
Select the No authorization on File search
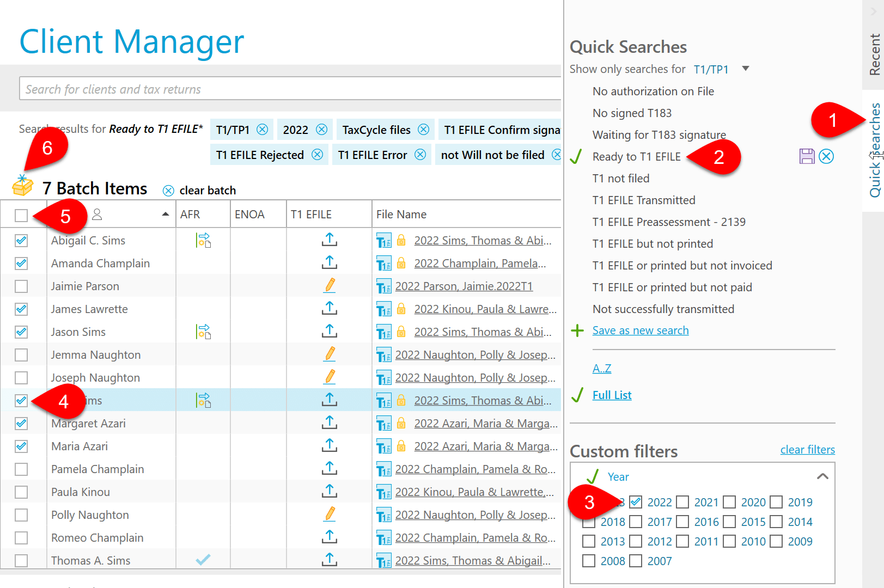tap(653, 91)
